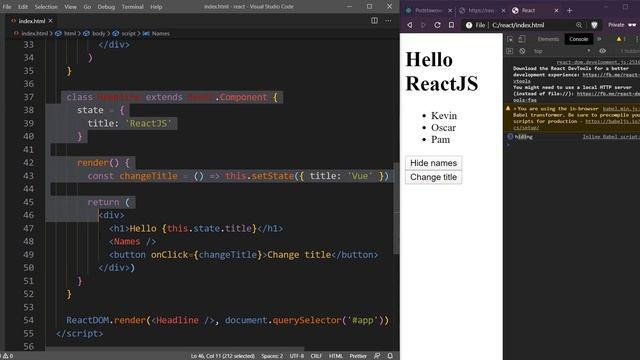Click HTML language mode in status bar

point(336,356)
